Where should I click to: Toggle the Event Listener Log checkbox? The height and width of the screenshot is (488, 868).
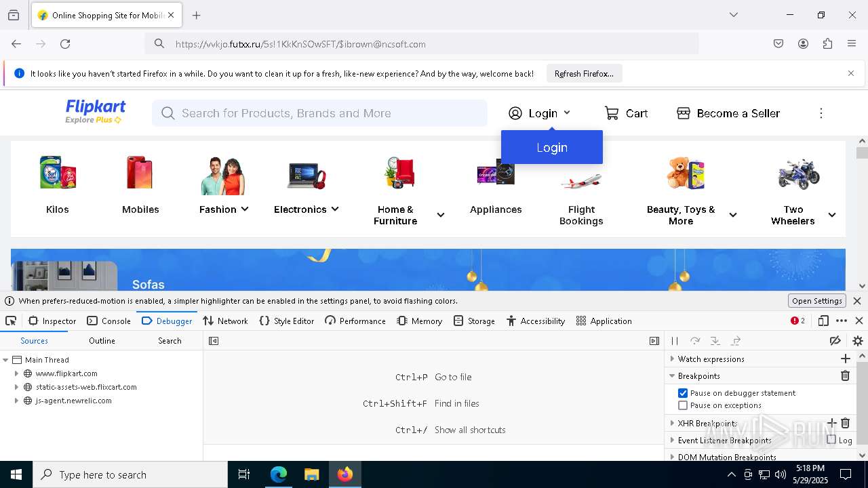coord(831,440)
